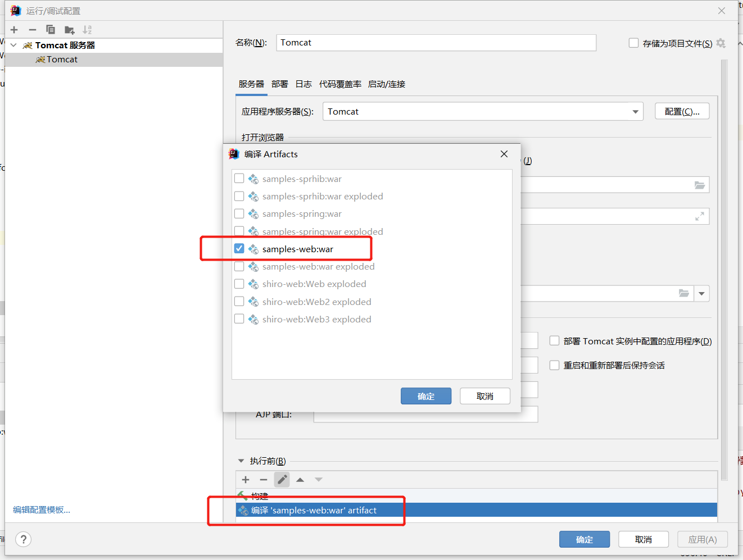Open the 应用程序服务器 Tomcat dropdown

[635, 112]
